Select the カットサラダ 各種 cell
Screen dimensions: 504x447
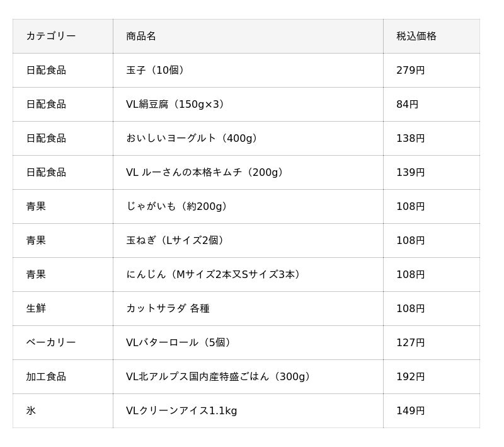pos(248,309)
